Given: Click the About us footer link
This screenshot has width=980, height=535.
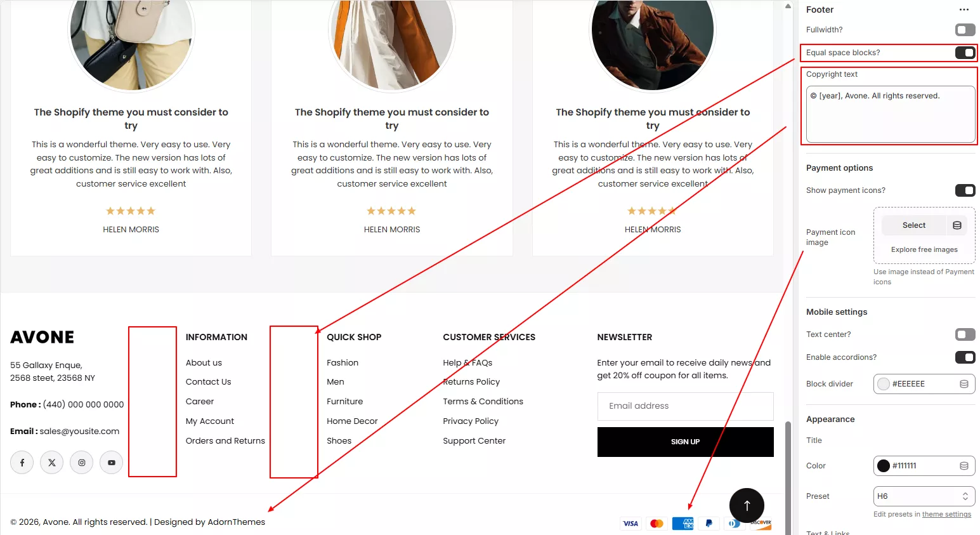Looking at the screenshot, I should coord(204,363).
